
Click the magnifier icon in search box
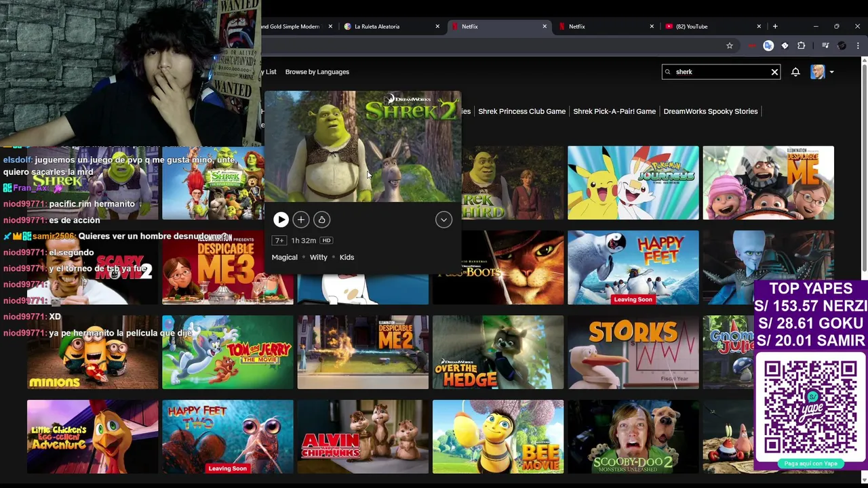click(x=668, y=72)
